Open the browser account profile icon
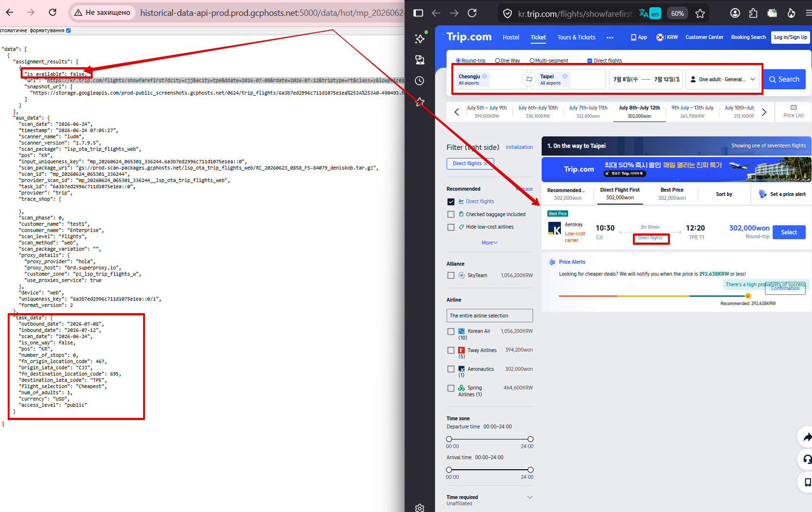 [735, 13]
